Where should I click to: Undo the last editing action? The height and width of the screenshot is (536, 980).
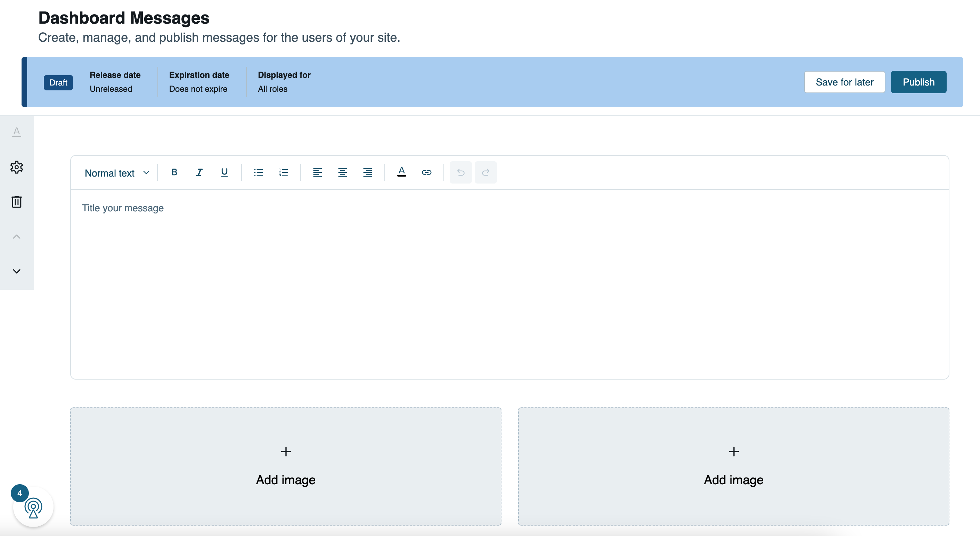pos(461,172)
